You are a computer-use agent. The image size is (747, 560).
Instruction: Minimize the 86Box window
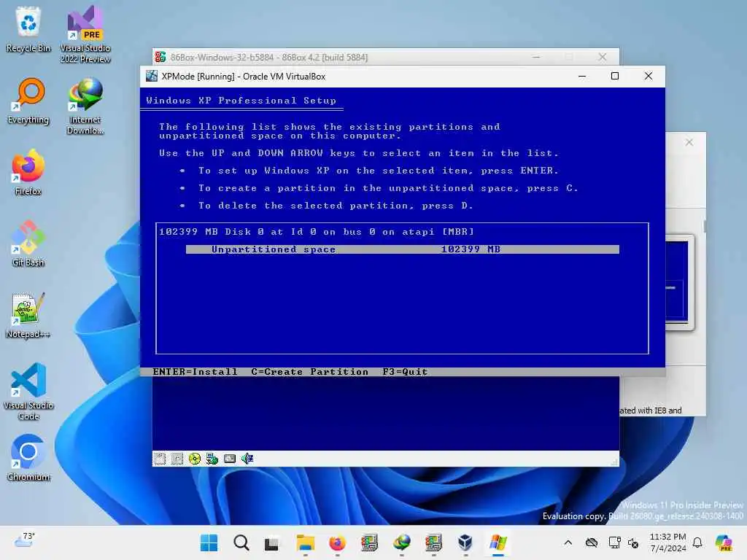tap(536, 57)
